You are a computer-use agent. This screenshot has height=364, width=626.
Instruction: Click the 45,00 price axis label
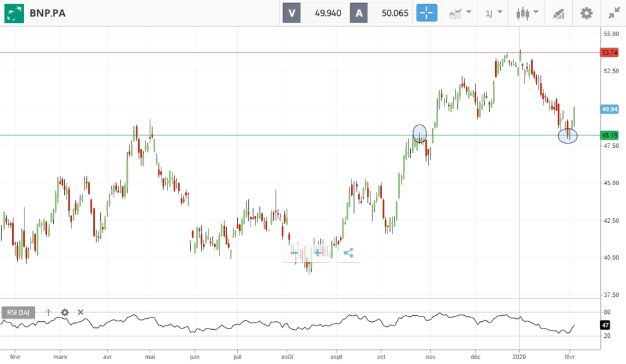coord(611,183)
